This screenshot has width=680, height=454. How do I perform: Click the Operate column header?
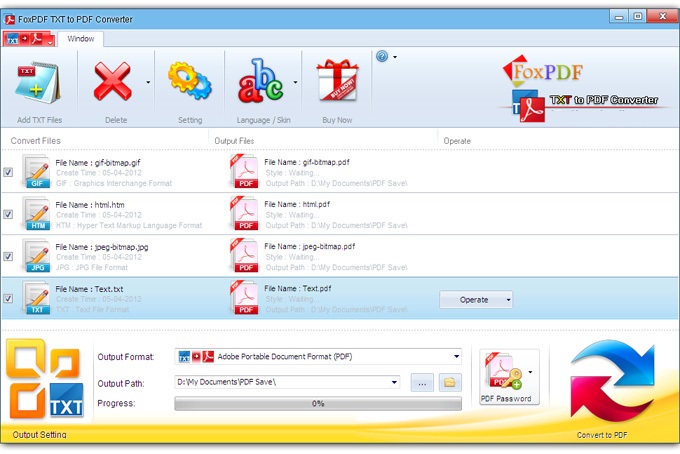pos(457,141)
